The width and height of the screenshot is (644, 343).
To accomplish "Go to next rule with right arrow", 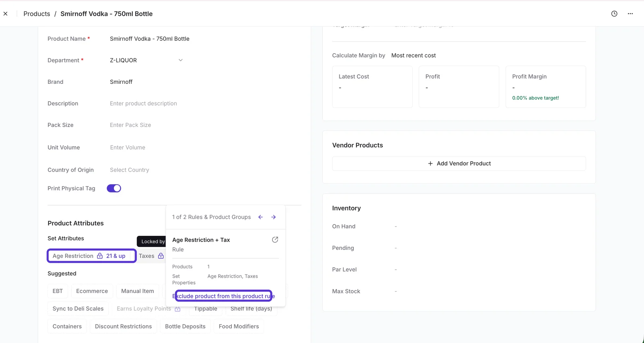I will (x=274, y=217).
